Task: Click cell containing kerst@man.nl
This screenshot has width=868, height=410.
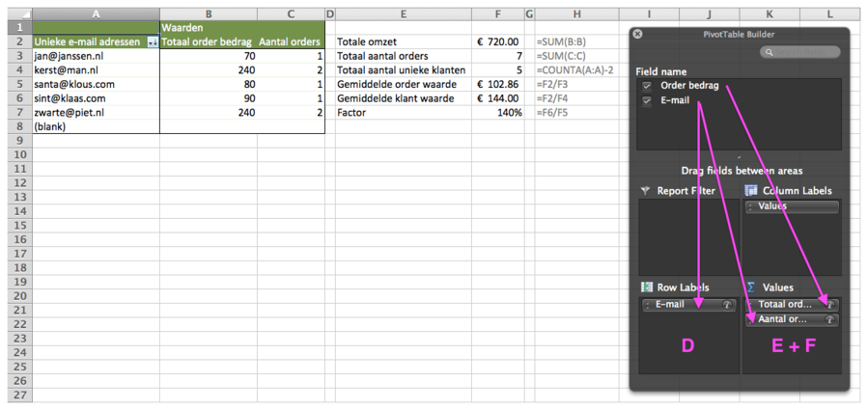Action: 95,70
